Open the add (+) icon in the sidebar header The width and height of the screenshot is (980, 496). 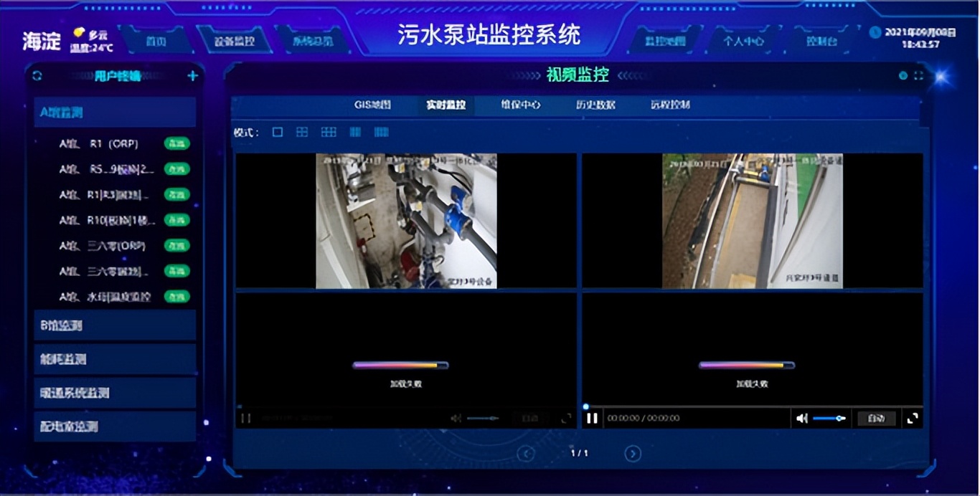click(192, 75)
